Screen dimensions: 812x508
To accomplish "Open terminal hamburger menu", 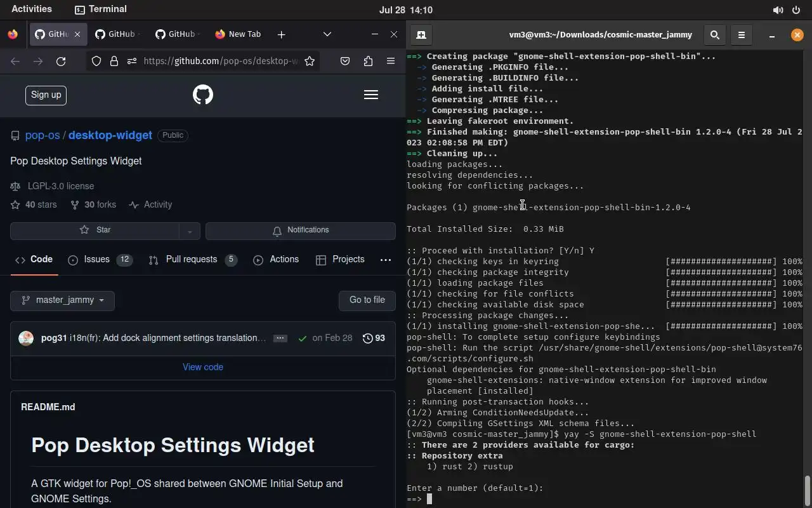I will click(x=742, y=35).
